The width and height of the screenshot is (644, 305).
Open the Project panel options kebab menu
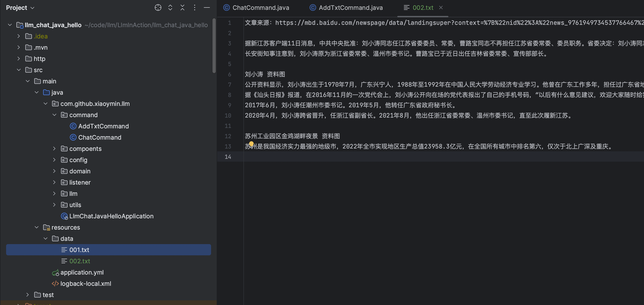click(x=195, y=7)
